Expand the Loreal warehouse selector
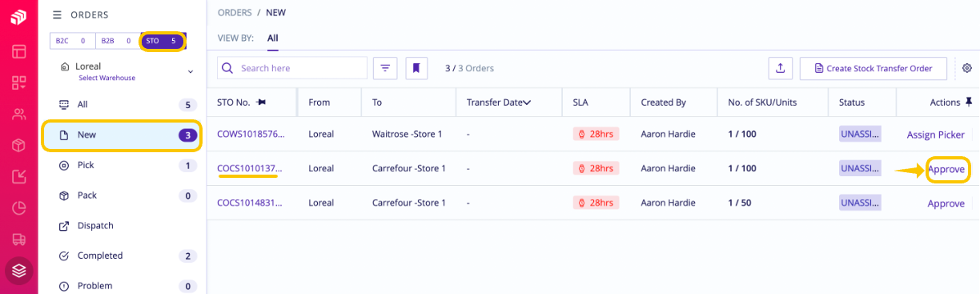The width and height of the screenshot is (980, 294). 125,71
